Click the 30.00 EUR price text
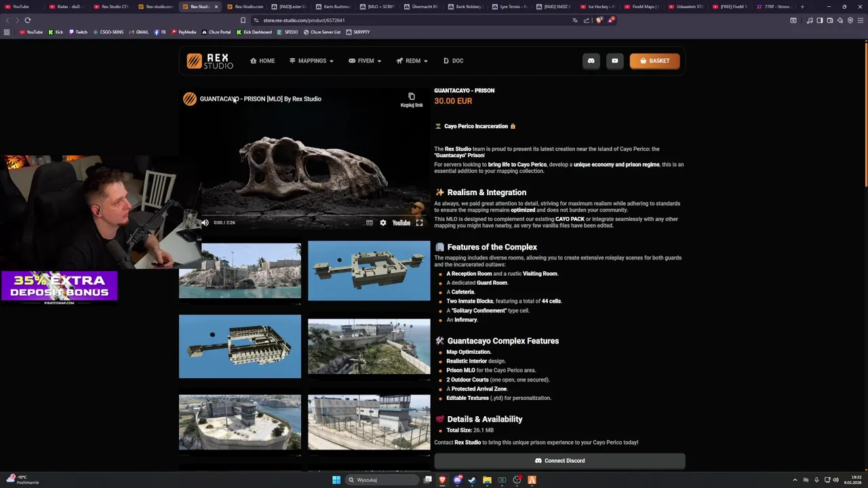 [x=453, y=101]
